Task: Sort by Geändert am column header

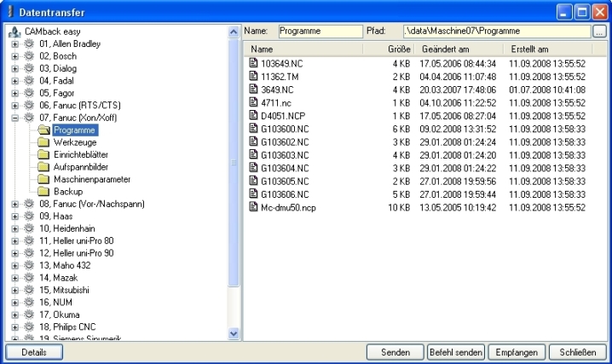Action: click(459, 49)
